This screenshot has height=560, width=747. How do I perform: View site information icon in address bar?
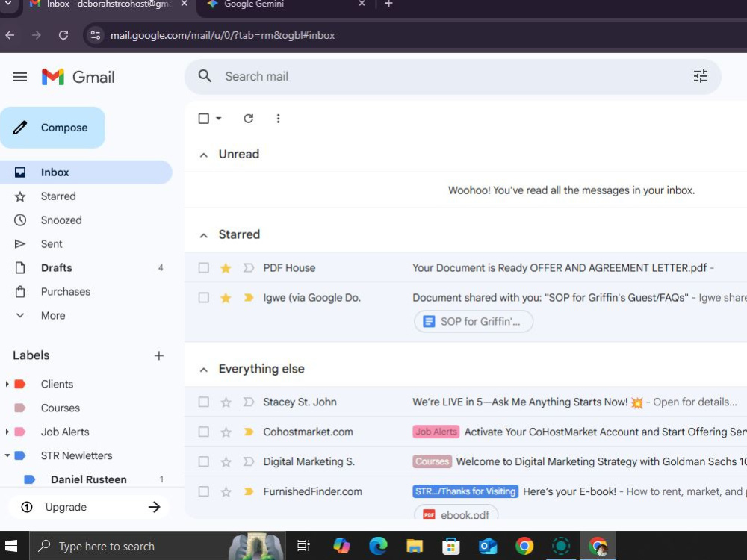pyautogui.click(x=96, y=35)
